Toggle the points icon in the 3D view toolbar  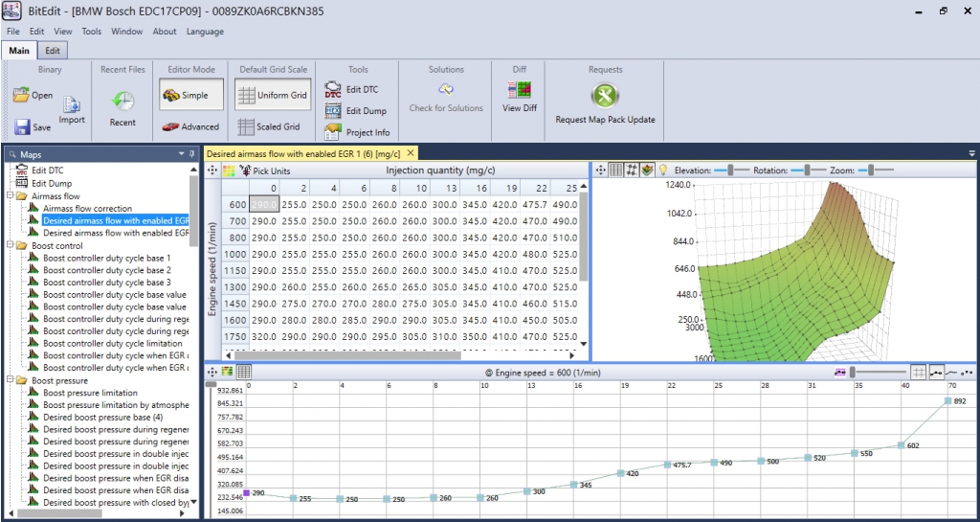(632, 170)
